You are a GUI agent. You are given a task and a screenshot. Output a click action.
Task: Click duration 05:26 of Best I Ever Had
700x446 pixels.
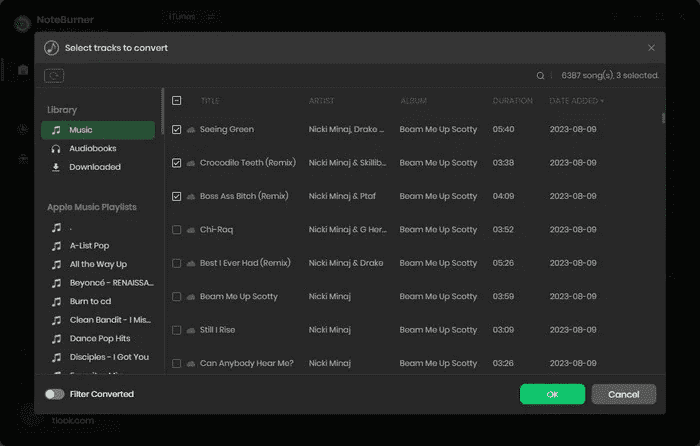503,263
